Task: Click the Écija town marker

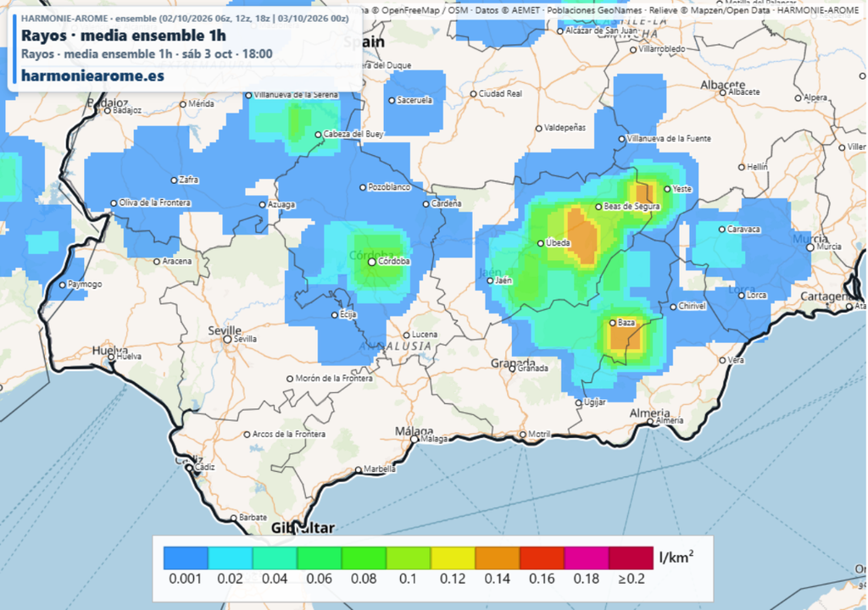Action: tap(334, 315)
